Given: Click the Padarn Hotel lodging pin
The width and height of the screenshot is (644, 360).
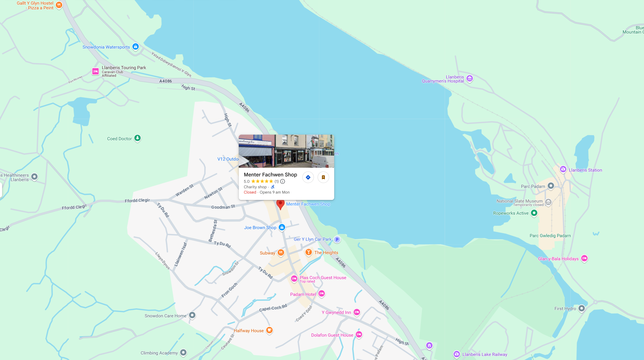Looking at the screenshot, I should (x=322, y=293).
